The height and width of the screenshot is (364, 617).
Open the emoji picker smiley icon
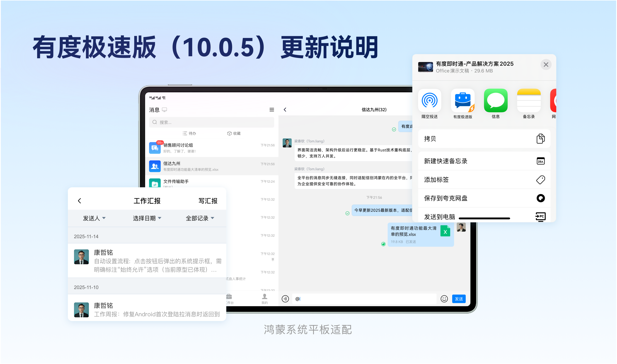pyautogui.click(x=444, y=299)
